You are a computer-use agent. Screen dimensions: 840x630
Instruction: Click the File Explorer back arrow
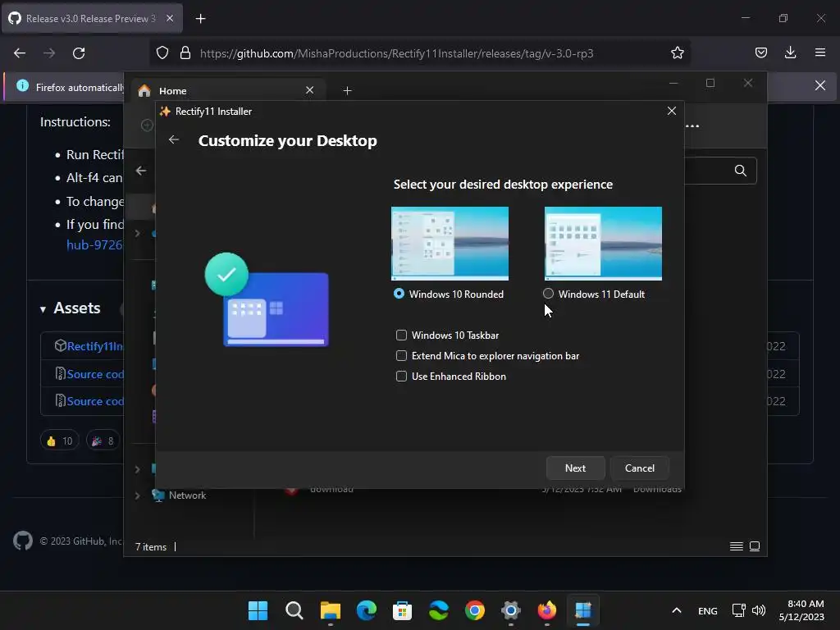click(x=141, y=171)
